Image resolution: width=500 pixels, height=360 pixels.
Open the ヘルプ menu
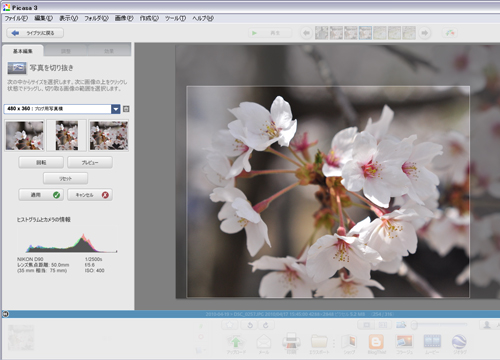click(x=203, y=18)
